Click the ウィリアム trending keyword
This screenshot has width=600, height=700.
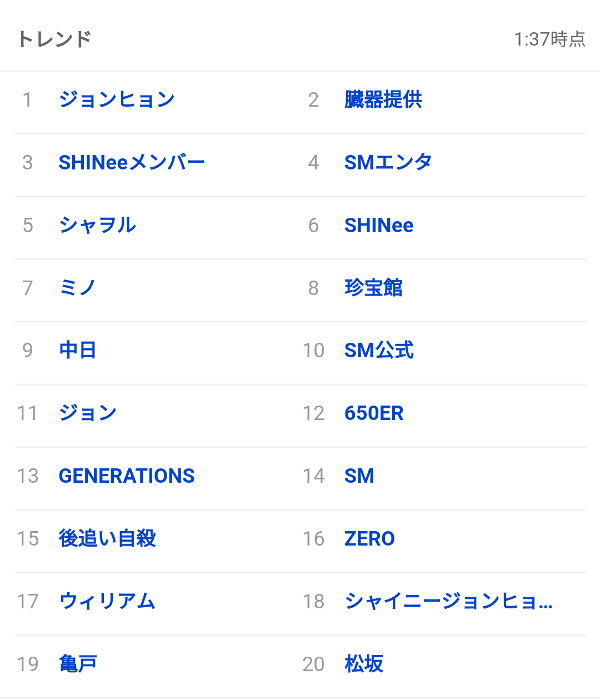[x=107, y=602]
